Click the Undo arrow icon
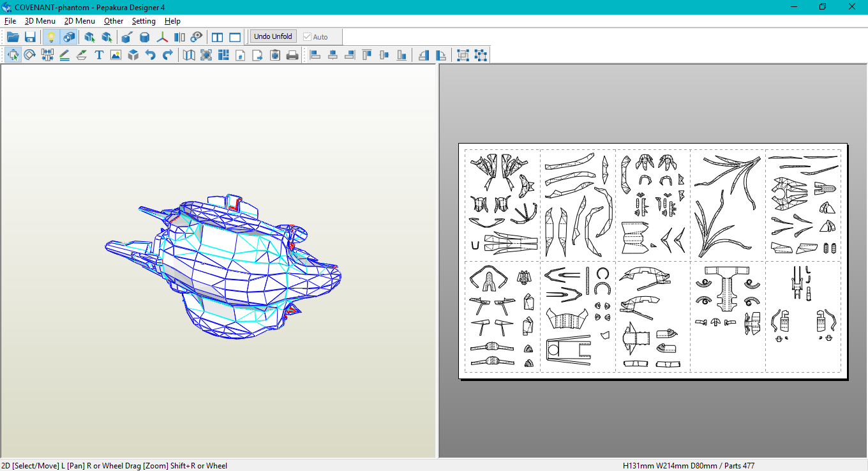The image size is (868, 471). (150, 56)
